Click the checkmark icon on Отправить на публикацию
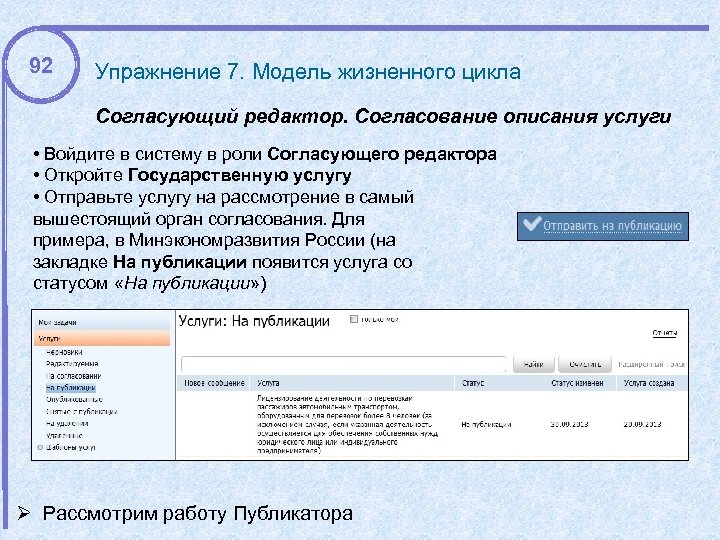This screenshot has height=540, width=720. click(x=532, y=223)
